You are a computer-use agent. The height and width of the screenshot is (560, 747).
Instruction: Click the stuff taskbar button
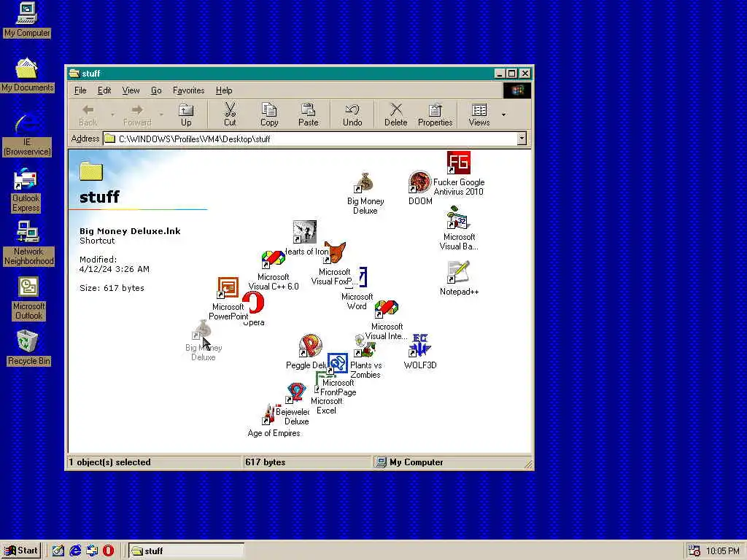186,551
